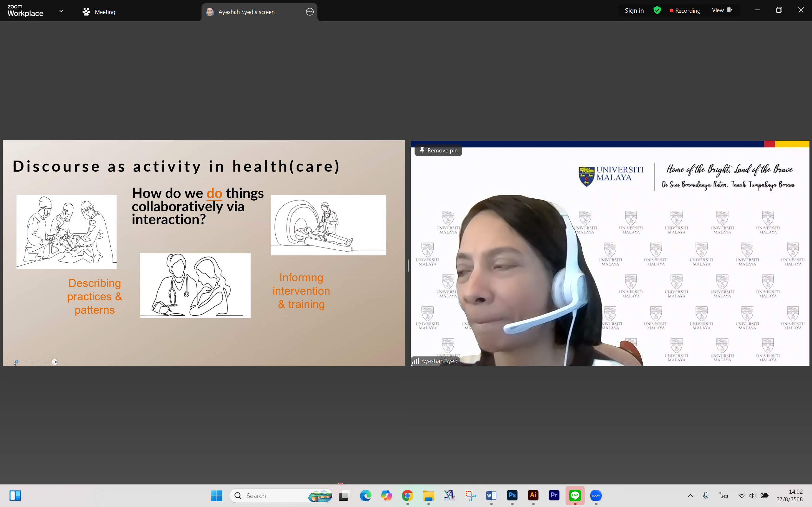Click pen tool on slideshow toolbar
Viewport: 812px width, 507px height.
tap(23, 362)
